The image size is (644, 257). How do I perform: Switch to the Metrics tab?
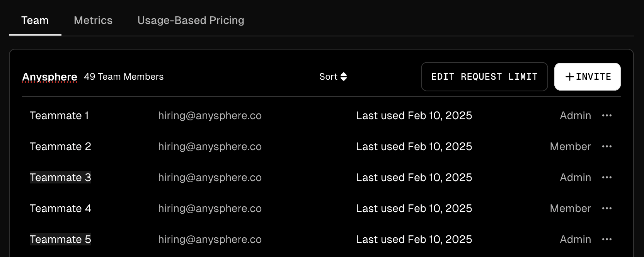[x=93, y=21]
